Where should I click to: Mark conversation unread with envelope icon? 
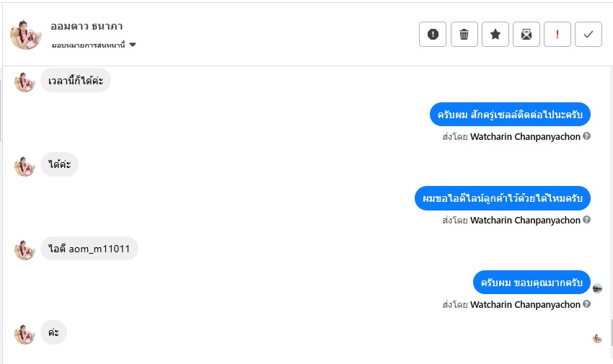(526, 34)
